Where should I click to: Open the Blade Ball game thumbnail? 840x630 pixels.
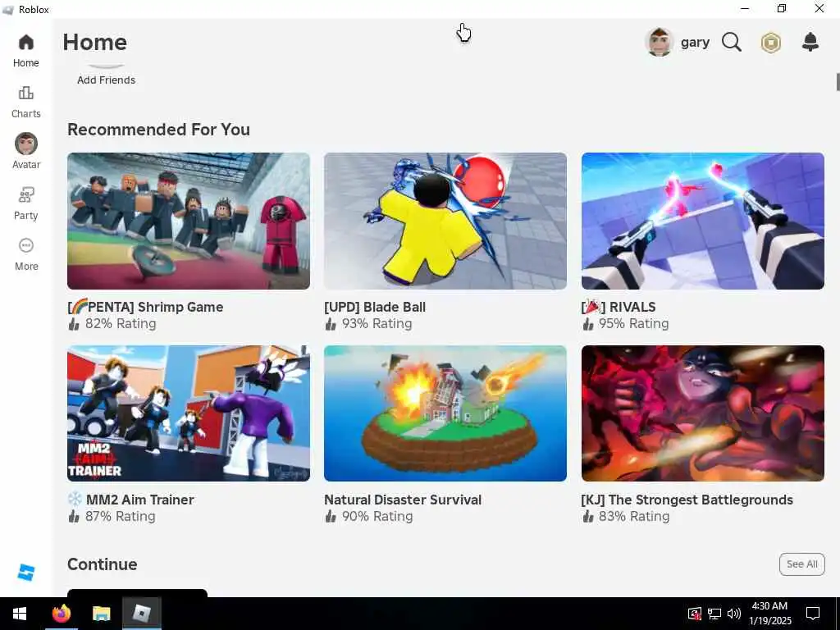[445, 221]
